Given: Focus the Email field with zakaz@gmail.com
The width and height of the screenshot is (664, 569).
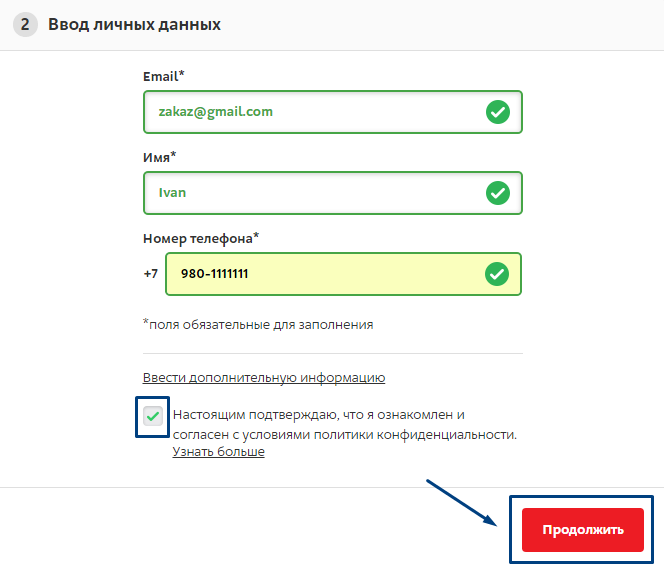Looking at the screenshot, I should pos(333,112).
